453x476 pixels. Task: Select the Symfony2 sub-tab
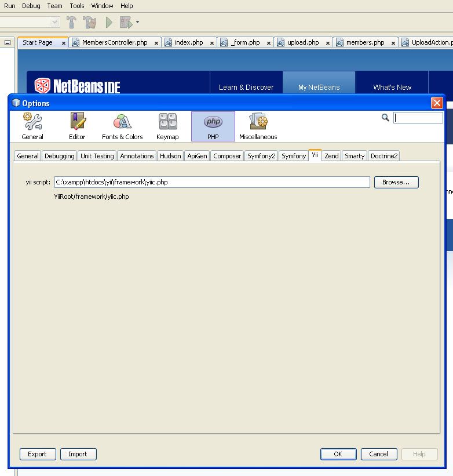[x=261, y=156]
